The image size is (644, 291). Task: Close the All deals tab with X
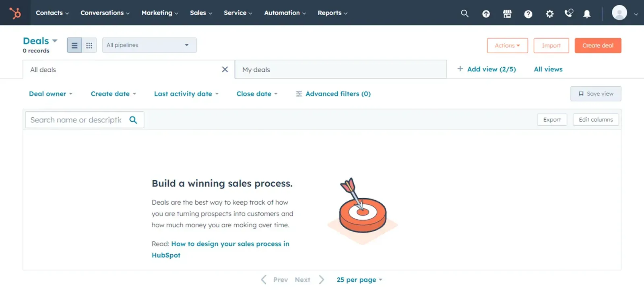click(225, 69)
